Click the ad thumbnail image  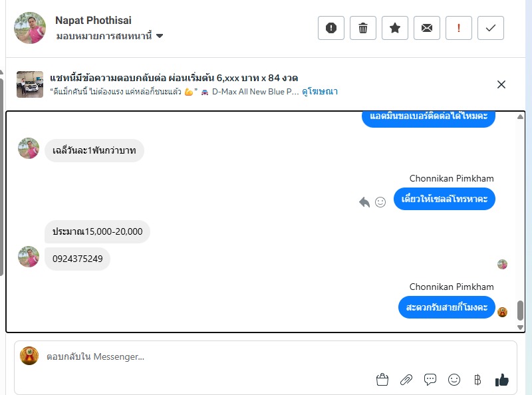tap(30, 84)
